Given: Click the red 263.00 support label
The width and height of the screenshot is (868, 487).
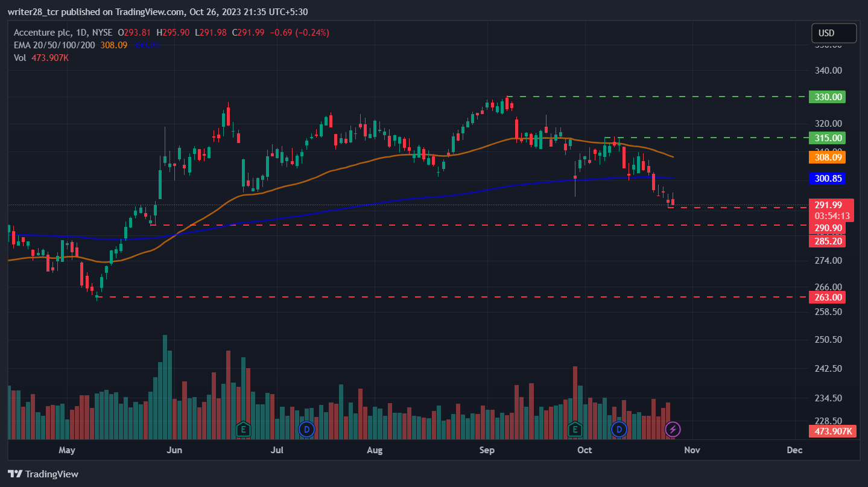Looking at the screenshot, I should click(x=827, y=297).
